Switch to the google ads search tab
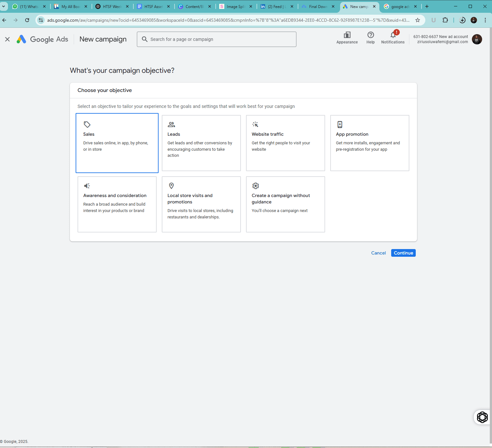The image size is (492, 448). click(x=400, y=6)
